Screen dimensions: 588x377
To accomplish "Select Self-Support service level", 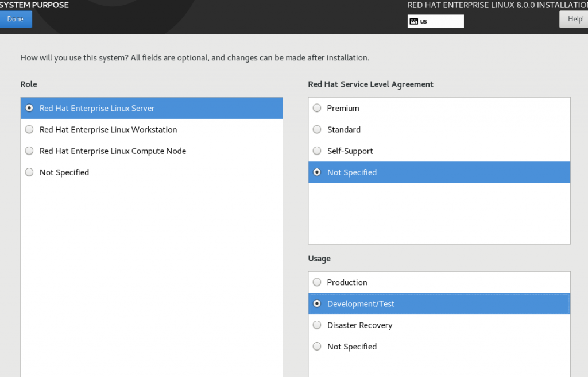I will (x=350, y=151).
